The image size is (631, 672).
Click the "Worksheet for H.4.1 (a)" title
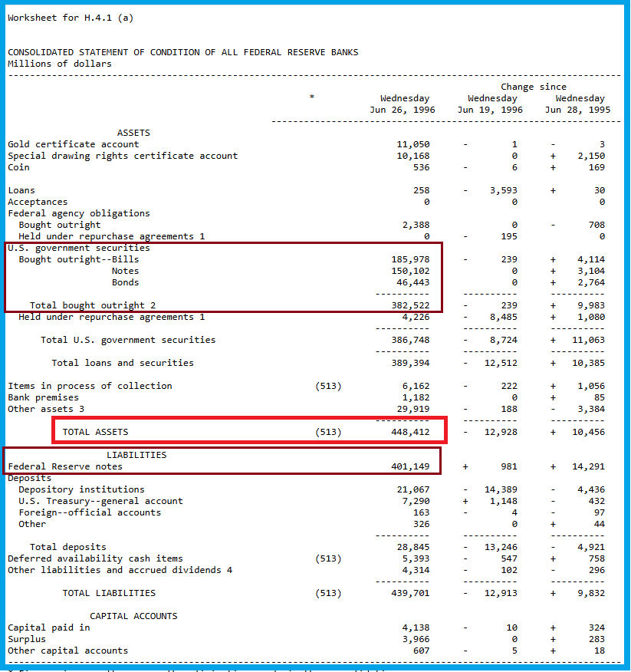pos(71,18)
